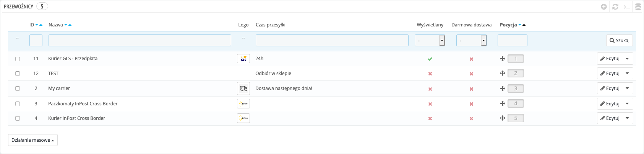The height and width of the screenshot is (154, 644).
Task: Click the Nazwa filter input field
Action: pos(140,40)
